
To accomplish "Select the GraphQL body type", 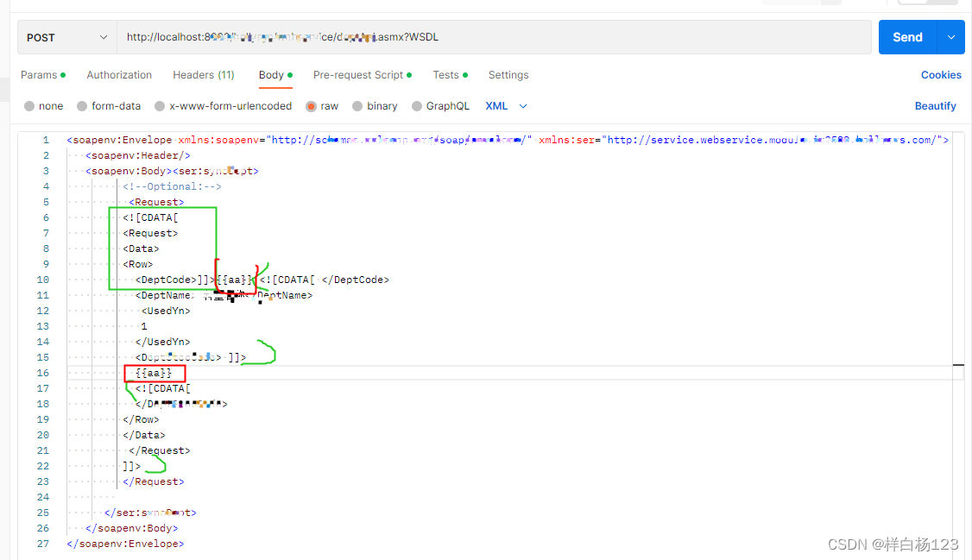I will click(440, 105).
